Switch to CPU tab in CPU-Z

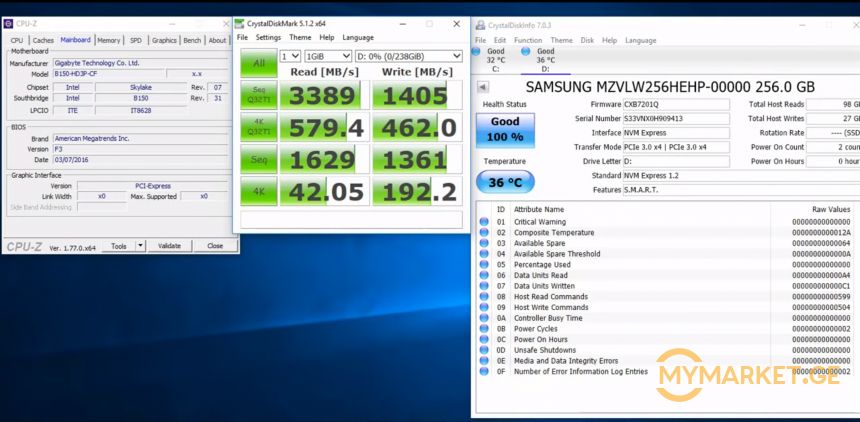coord(17,41)
